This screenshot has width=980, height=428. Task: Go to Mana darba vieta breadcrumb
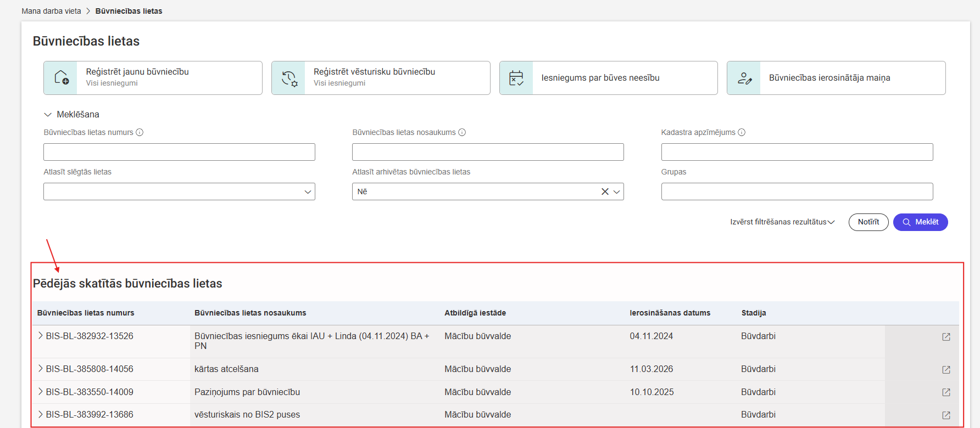tap(51, 11)
